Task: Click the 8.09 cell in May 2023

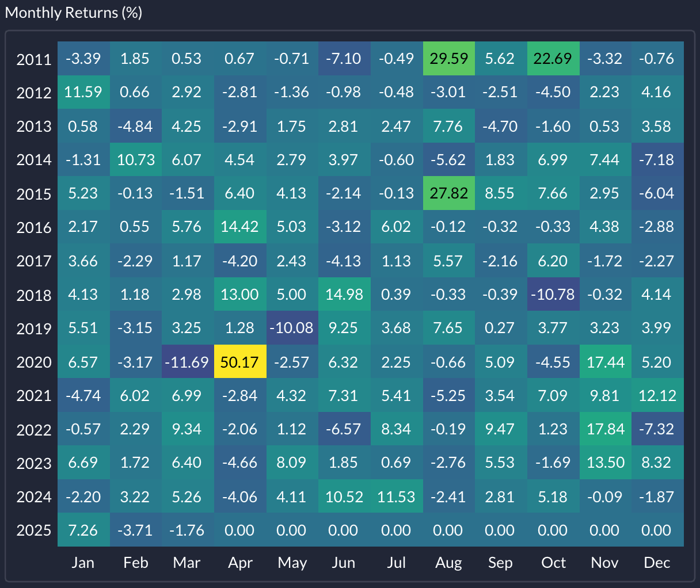Action: pos(292,463)
